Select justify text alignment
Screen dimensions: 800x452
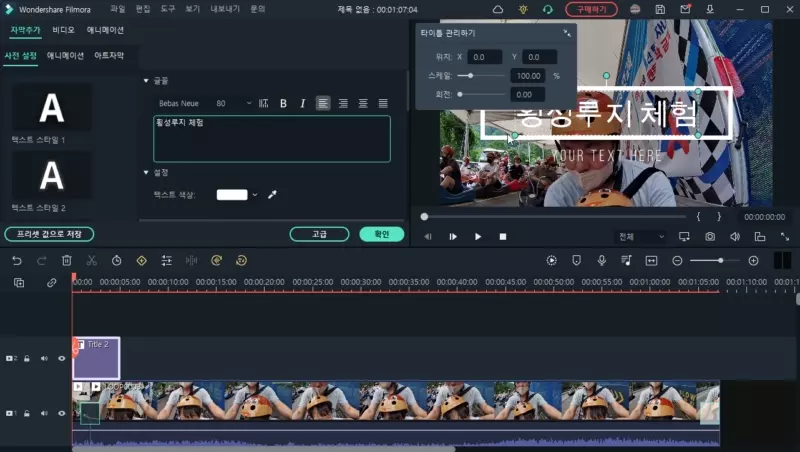[x=383, y=103]
